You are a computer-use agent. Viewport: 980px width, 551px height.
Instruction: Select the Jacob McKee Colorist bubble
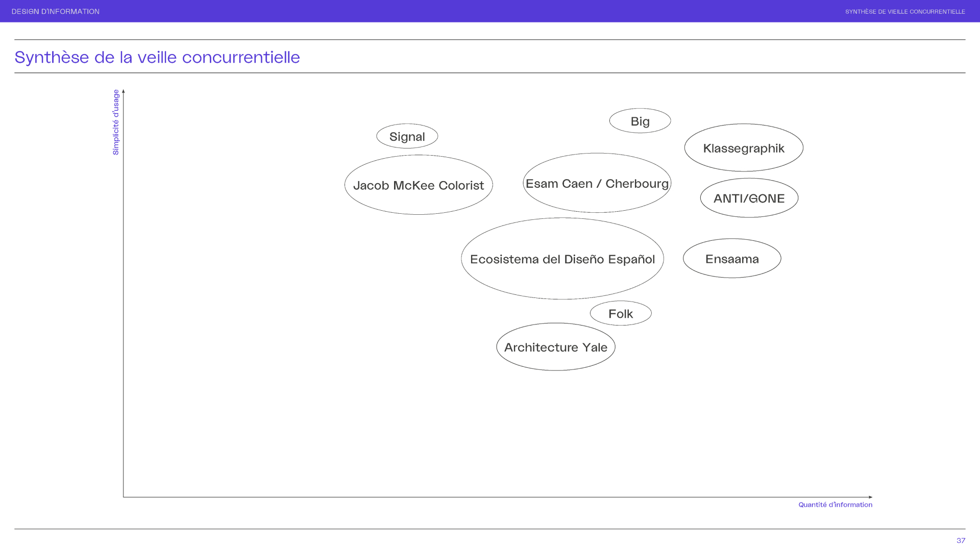(x=418, y=185)
